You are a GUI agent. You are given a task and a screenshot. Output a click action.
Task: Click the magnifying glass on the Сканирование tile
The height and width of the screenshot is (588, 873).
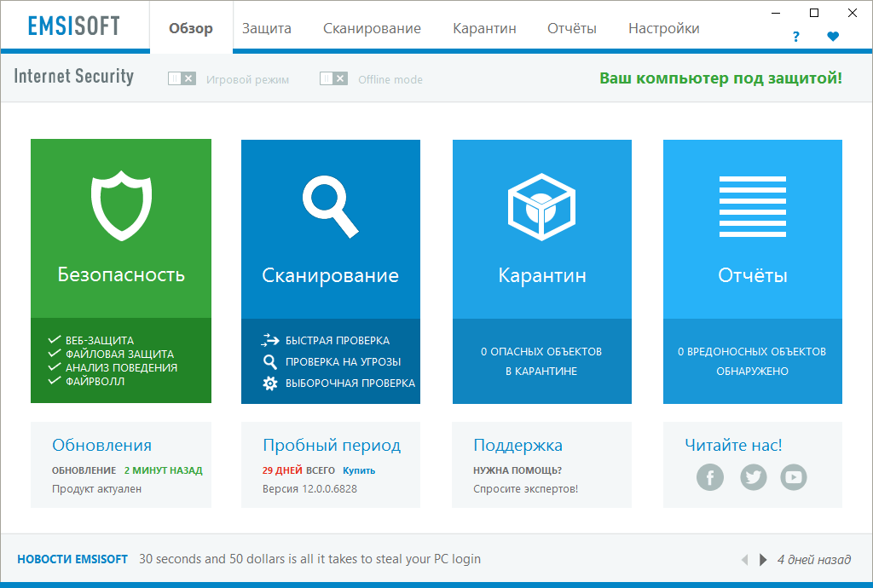tap(331, 207)
